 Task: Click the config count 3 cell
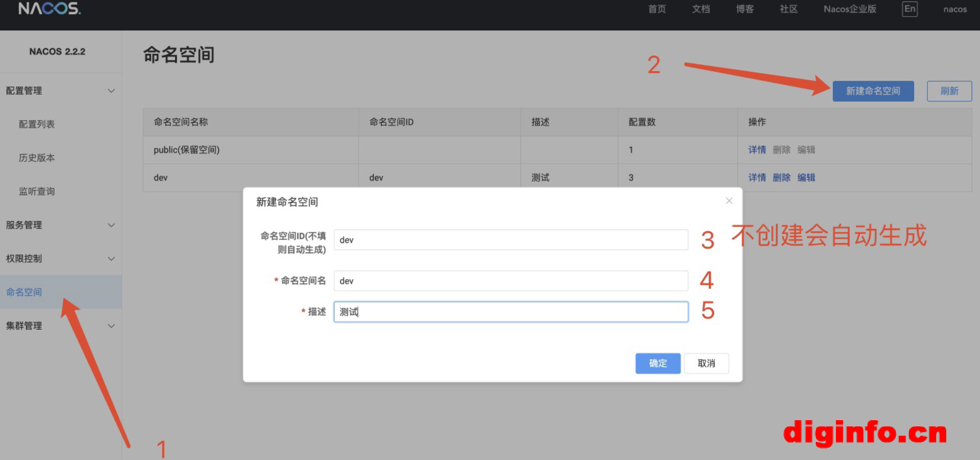(x=678, y=178)
